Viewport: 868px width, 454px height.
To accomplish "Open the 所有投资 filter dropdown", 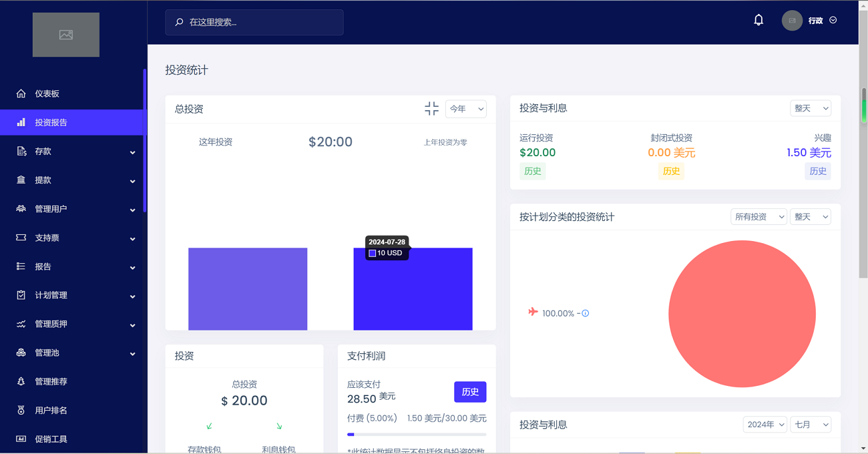I will pos(758,217).
